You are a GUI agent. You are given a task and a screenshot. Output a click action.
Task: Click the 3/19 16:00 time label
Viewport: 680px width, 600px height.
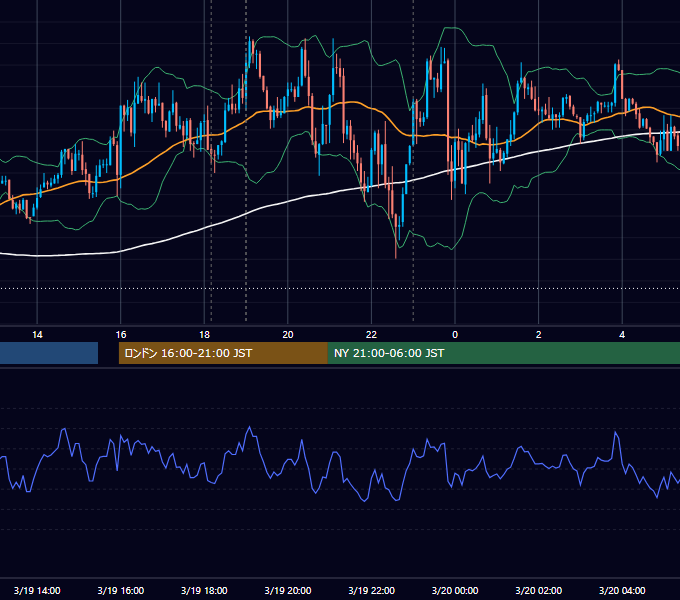(x=121, y=590)
